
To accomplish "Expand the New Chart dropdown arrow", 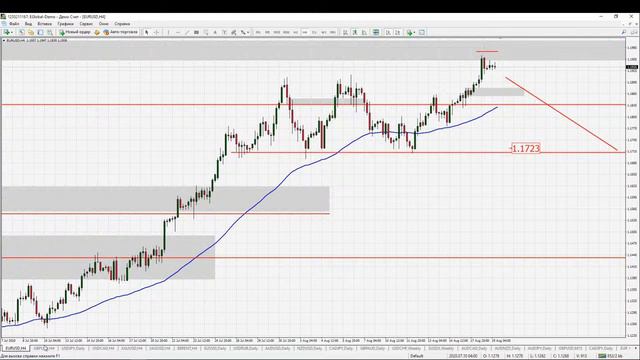I will point(12,32).
